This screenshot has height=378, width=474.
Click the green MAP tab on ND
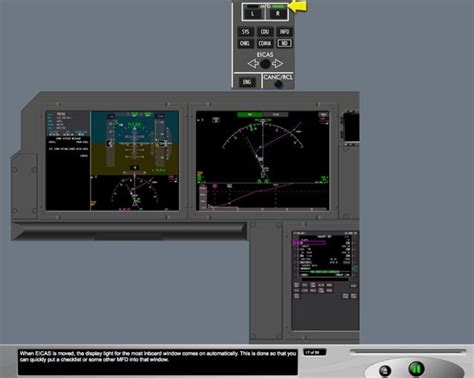[250, 114]
